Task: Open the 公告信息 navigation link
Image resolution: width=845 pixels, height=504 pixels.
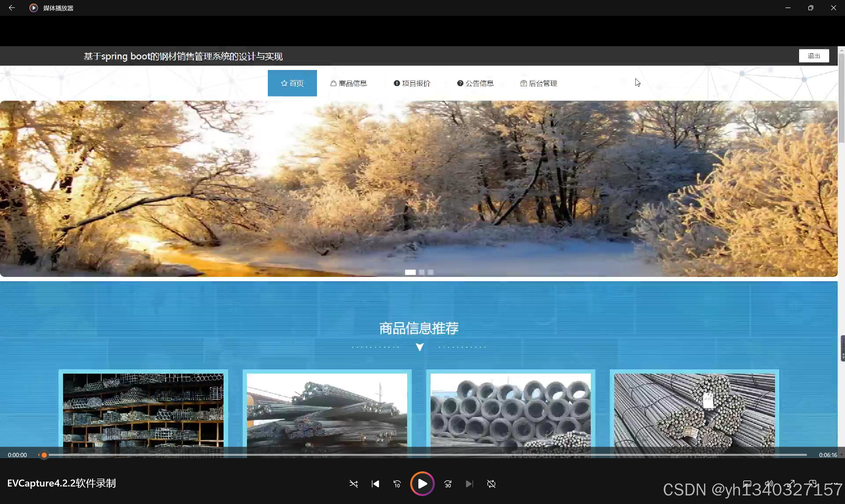Action: [x=475, y=83]
